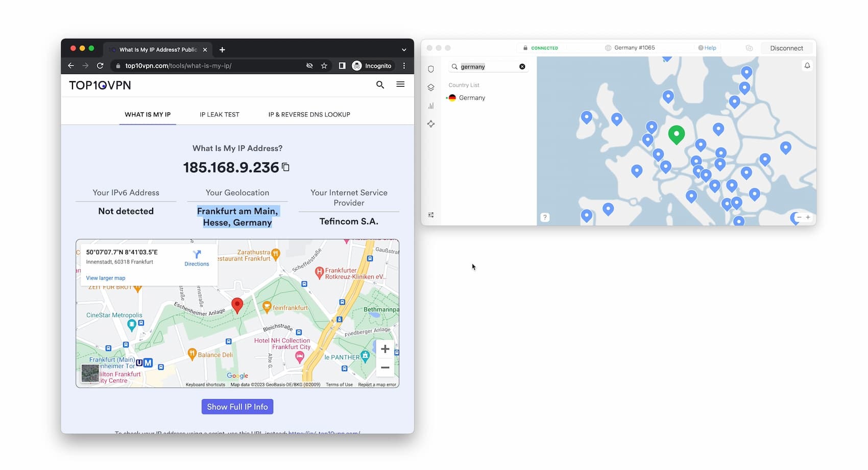This screenshot has width=868, height=470.
Task: Switch to IP LEAK TEST tab
Action: (x=220, y=114)
